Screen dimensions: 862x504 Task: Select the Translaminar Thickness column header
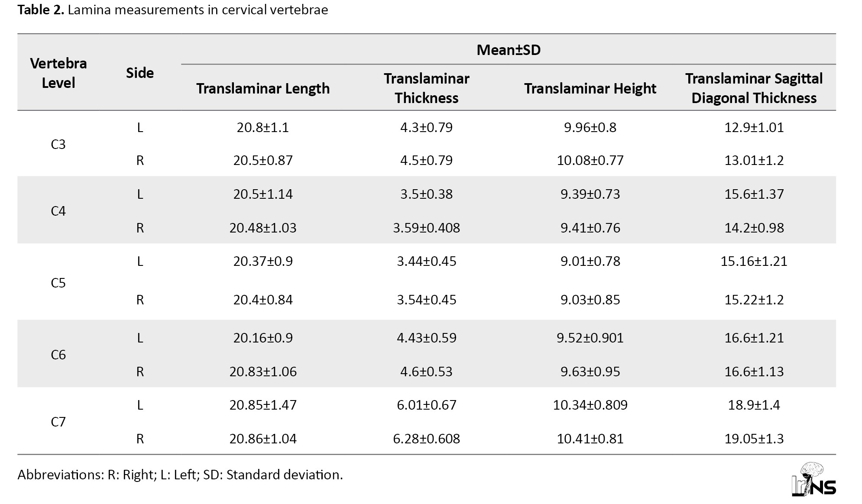[426, 88]
